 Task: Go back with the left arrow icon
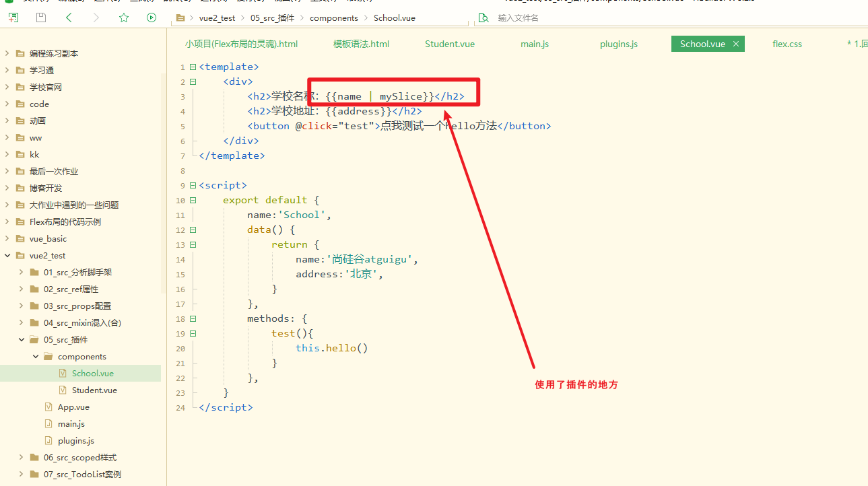(69, 18)
